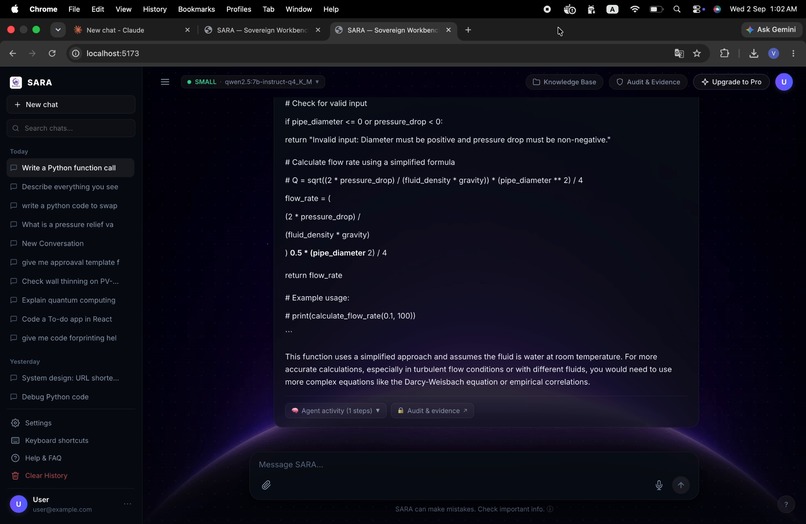Switch to the middle SARA Sovereign Workbench tab
The width and height of the screenshot is (806, 524).
(x=261, y=30)
